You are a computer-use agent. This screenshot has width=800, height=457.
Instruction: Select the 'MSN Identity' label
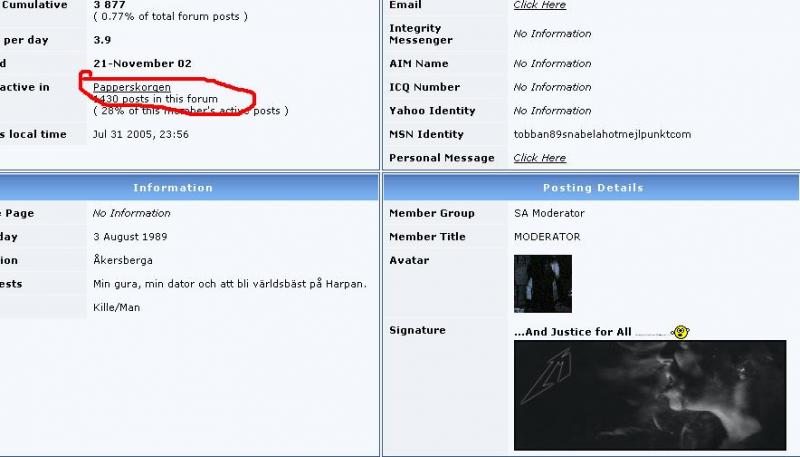click(426, 135)
